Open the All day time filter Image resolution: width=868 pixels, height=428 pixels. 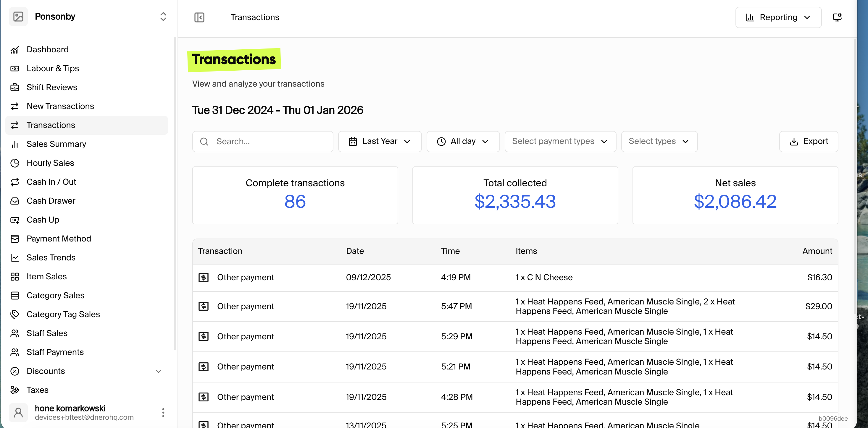463,141
